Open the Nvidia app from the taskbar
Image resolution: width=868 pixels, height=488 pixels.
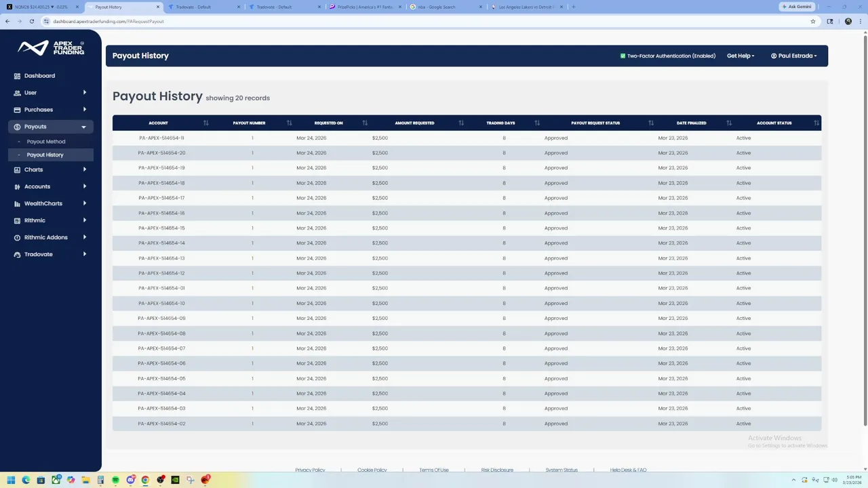click(175, 480)
